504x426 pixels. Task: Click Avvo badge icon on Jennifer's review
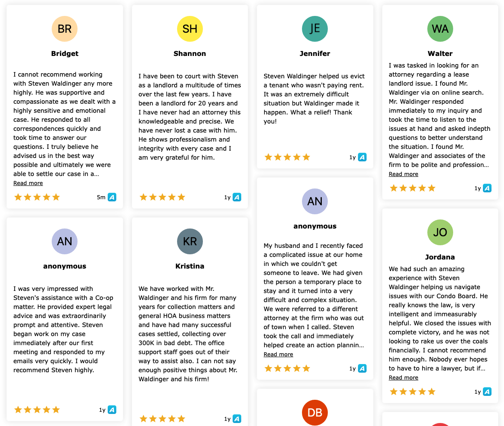[x=362, y=157]
